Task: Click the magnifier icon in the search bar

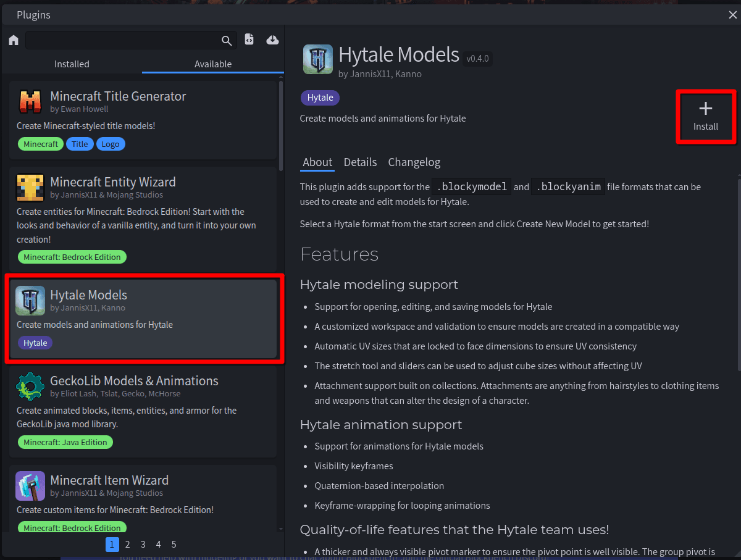Action: pyautogui.click(x=226, y=40)
